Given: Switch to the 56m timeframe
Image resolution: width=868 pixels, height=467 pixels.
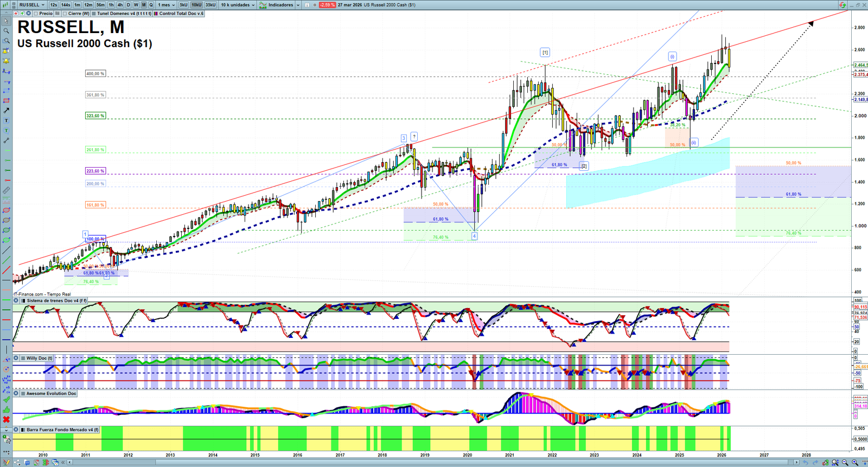Looking at the screenshot, I should click(100, 5).
